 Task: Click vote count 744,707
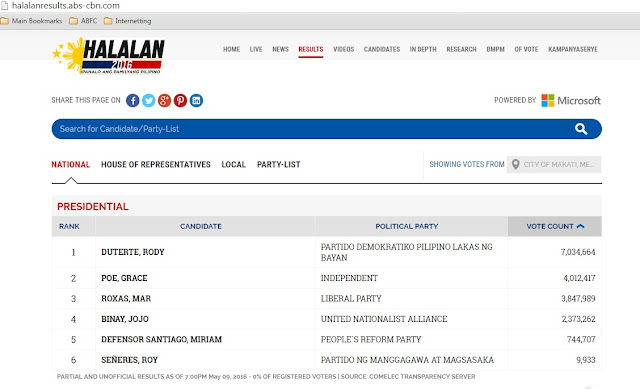point(581,340)
